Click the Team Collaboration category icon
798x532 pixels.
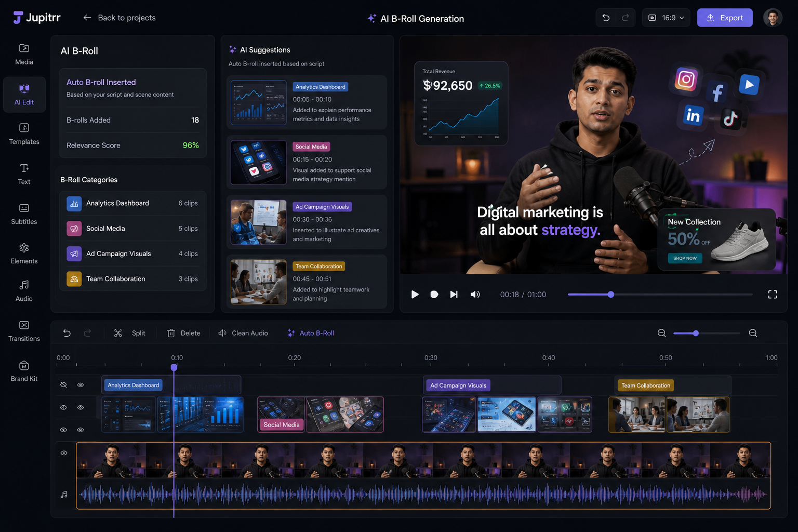[74, 279]
